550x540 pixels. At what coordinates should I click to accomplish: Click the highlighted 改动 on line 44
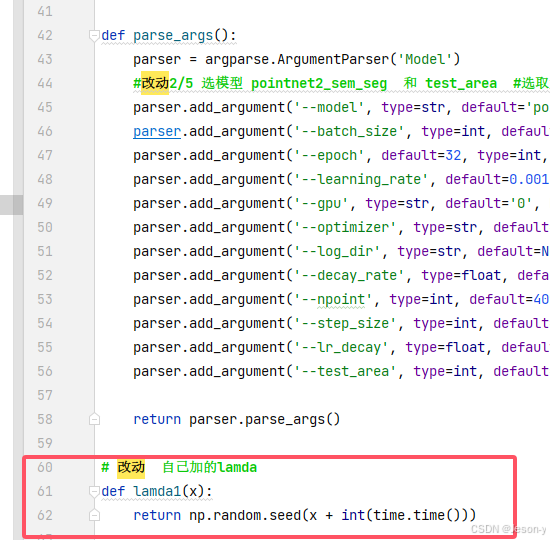(155, 84)
